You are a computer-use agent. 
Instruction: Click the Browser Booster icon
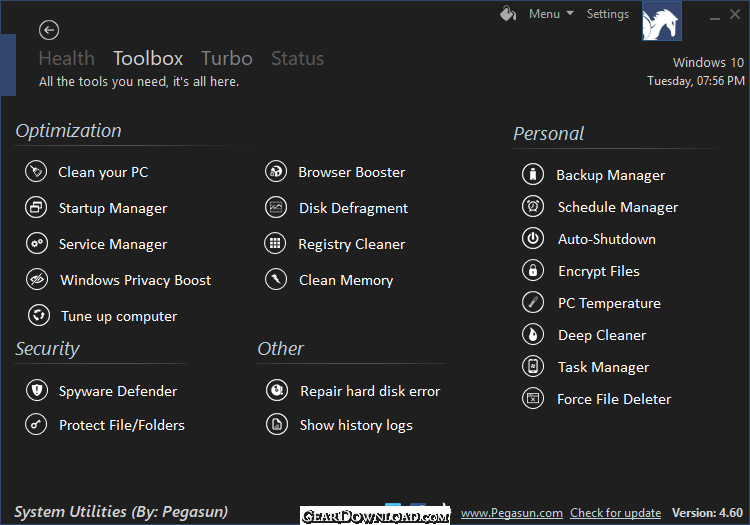point(276,171)
